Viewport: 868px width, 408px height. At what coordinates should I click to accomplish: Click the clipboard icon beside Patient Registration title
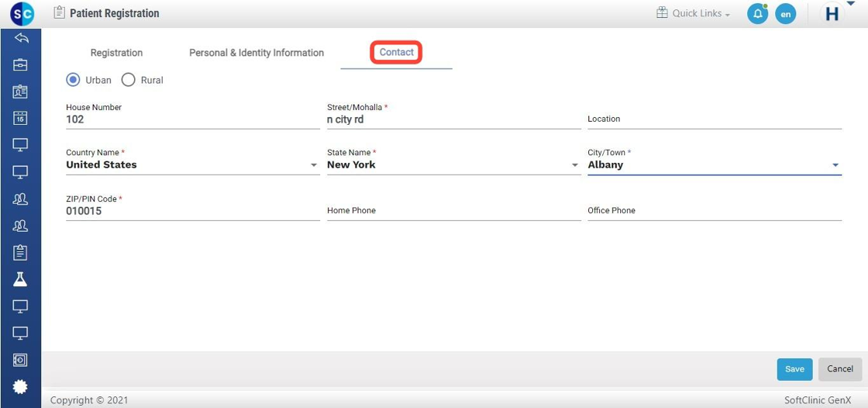59,12
